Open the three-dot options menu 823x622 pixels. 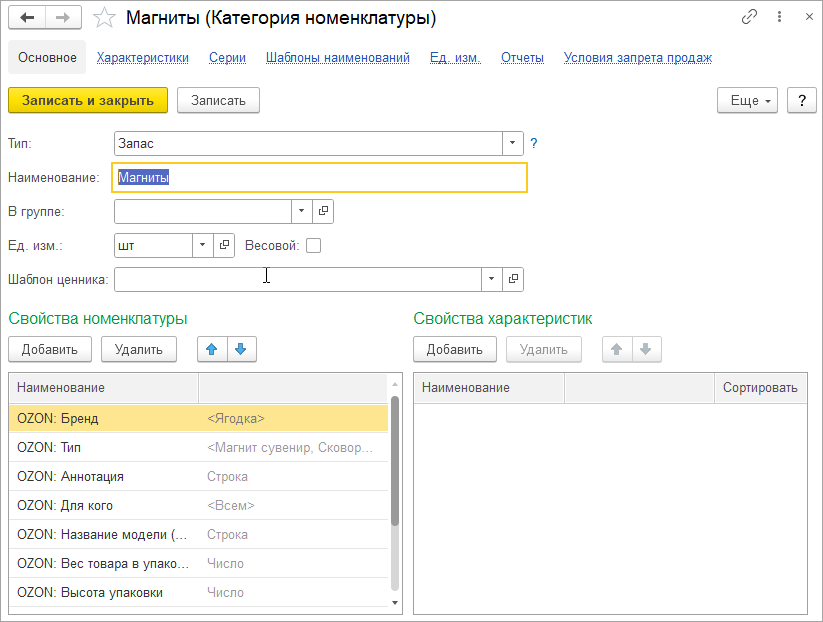779,16
